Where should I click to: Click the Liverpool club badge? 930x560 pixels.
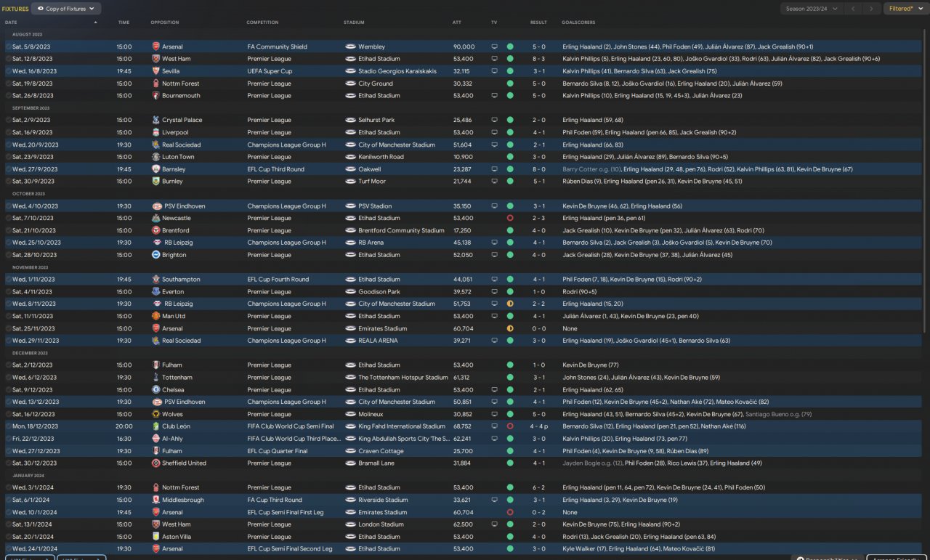155,132
